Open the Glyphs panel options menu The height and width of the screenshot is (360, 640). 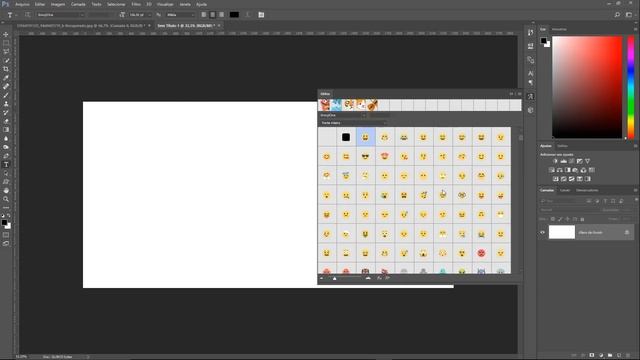pos(519,94)
